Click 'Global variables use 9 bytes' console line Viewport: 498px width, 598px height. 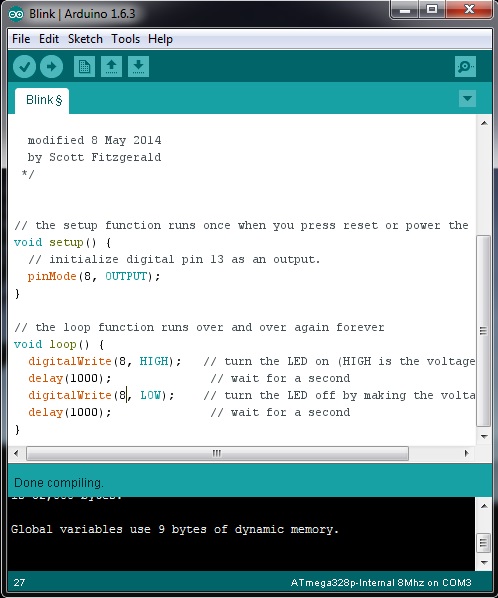[x=175, y=529]
